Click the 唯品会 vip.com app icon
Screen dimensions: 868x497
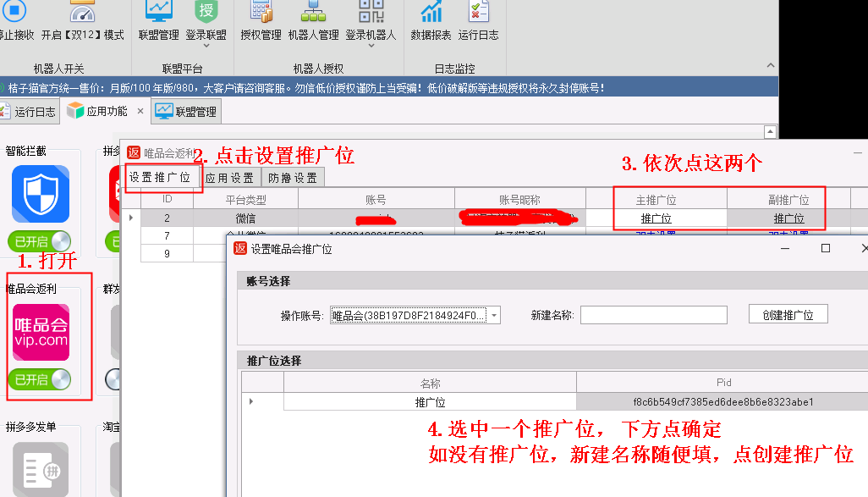tap(41, 332)
